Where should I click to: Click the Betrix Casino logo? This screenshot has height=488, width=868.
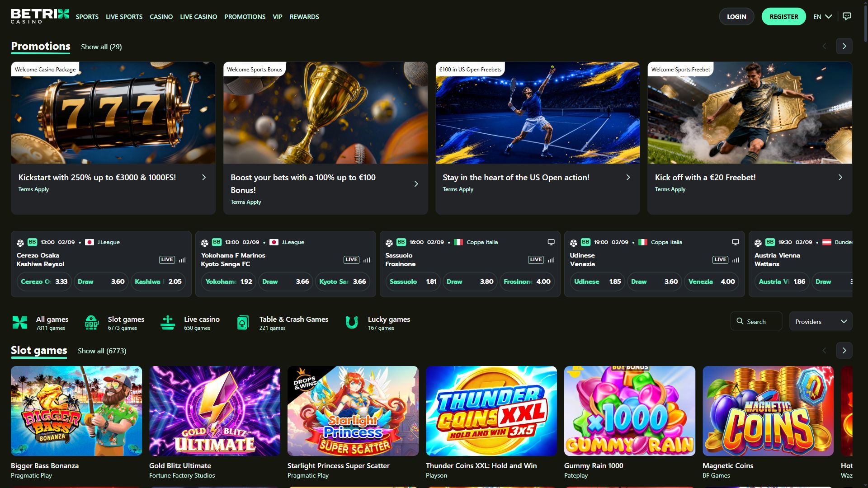(x=40, y=16)
